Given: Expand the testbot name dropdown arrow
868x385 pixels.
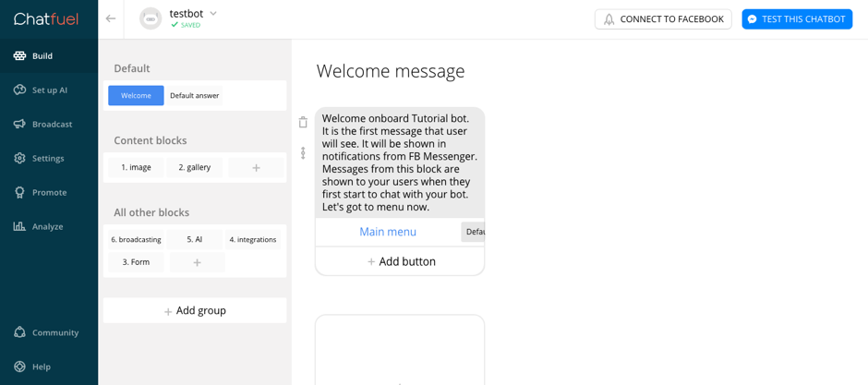Looking at the screenshot, I should [213, 14].
